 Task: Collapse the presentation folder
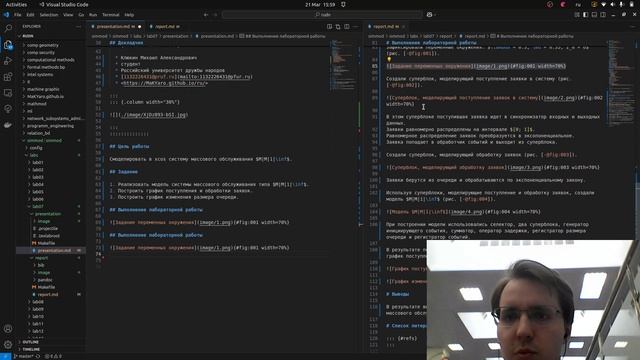pyautogui.click(x=48, y=214)
